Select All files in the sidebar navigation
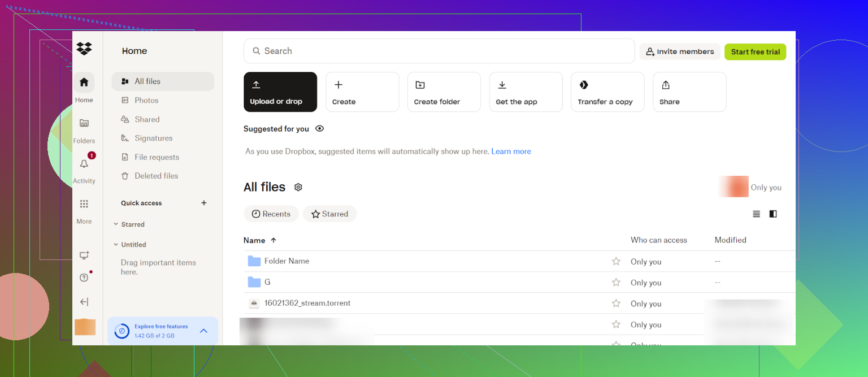The image size is (868, 377). (x=163, y=81)
